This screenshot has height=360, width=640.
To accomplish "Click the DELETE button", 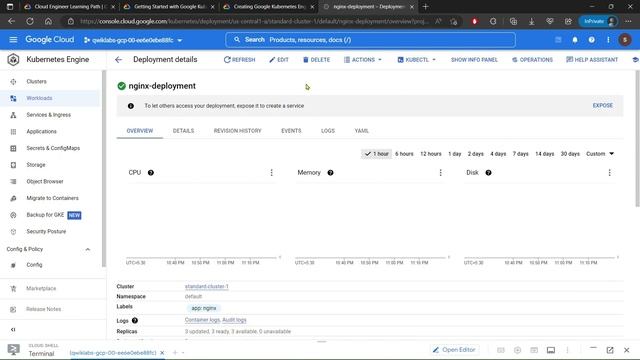I will pos(316,60).
